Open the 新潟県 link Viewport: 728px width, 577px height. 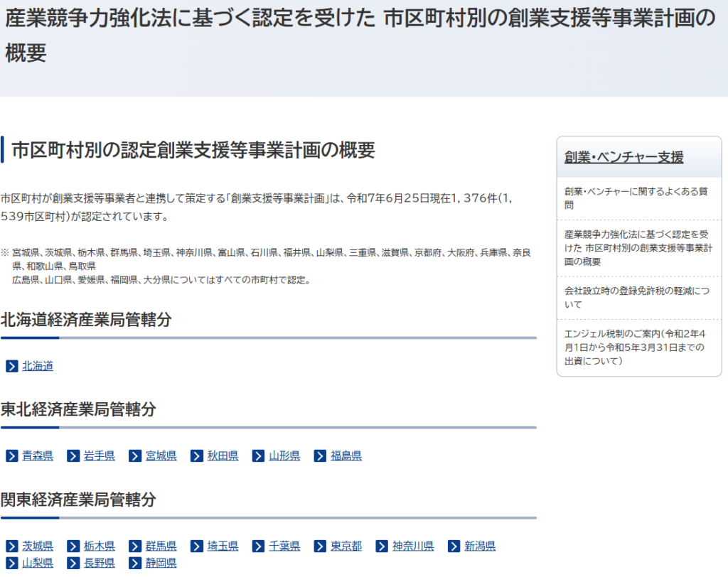[480, 546]
